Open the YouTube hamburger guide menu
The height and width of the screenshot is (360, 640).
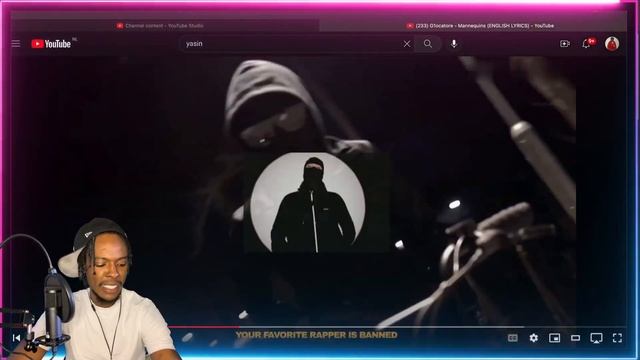[x=16, y=44]
